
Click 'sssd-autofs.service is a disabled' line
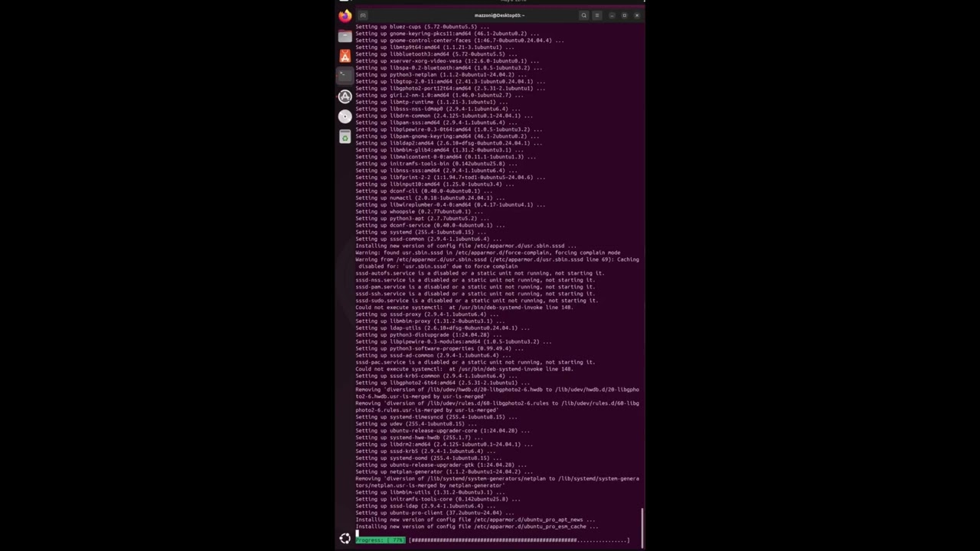(x=479, y=273)
